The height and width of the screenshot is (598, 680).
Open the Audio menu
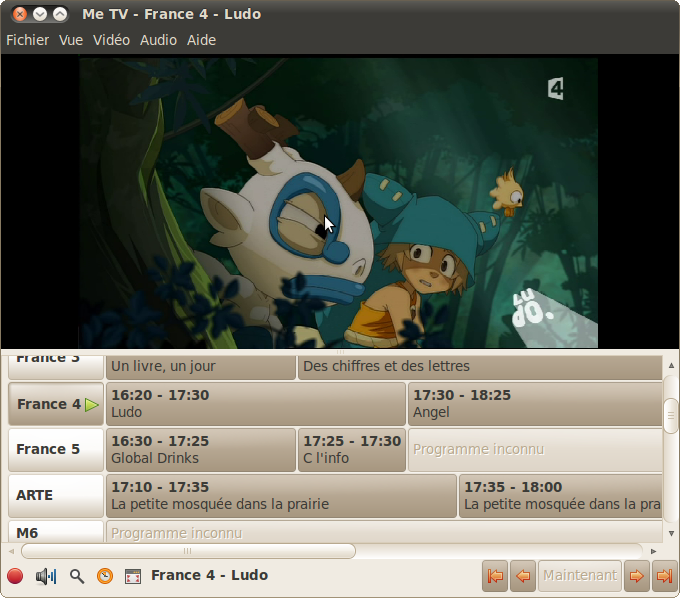coord(158,40)
